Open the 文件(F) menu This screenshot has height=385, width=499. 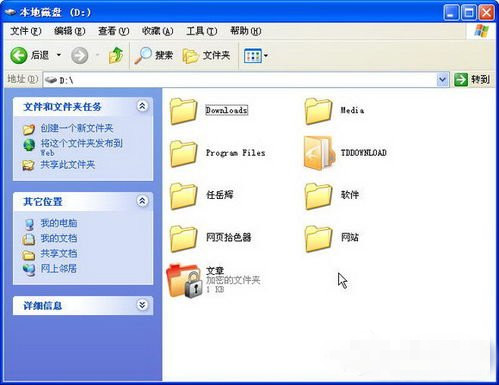(x=26, y=31)
